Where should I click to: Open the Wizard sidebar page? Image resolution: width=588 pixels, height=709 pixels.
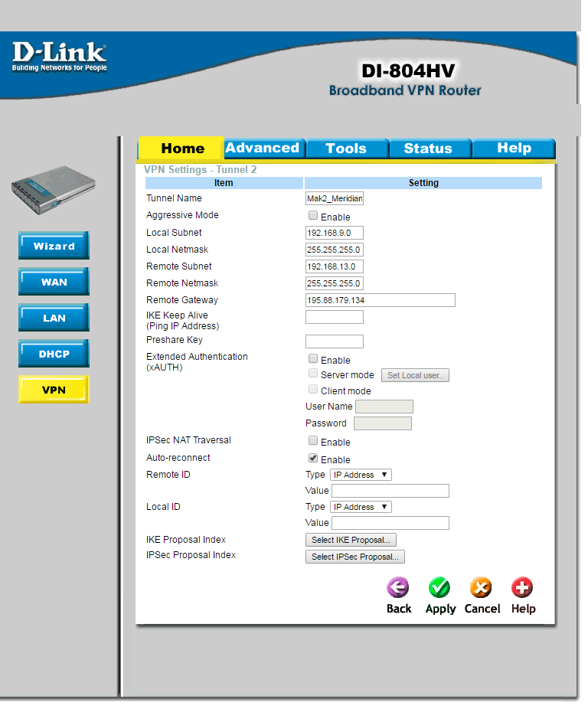click(x=54, y=246)
